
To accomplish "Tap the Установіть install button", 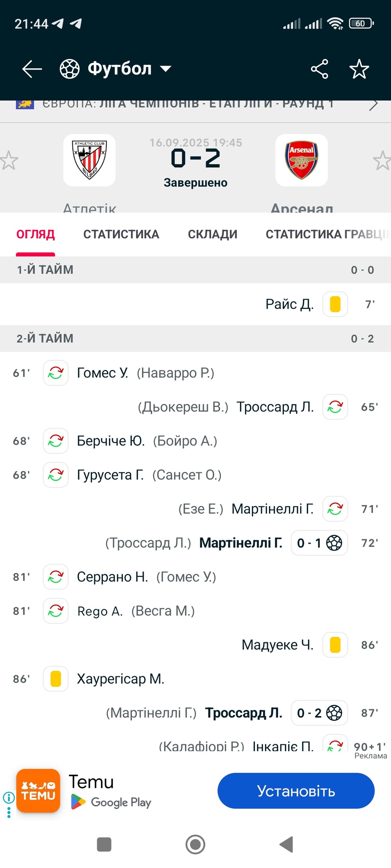I will [x=296, y=791].
